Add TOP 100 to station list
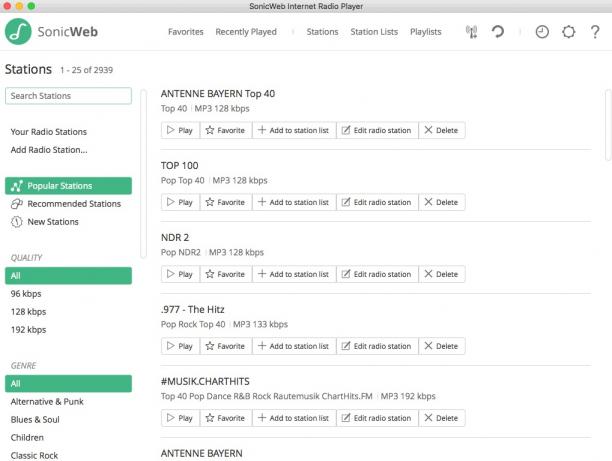This screenshot has width=612, height=461. 294,202
